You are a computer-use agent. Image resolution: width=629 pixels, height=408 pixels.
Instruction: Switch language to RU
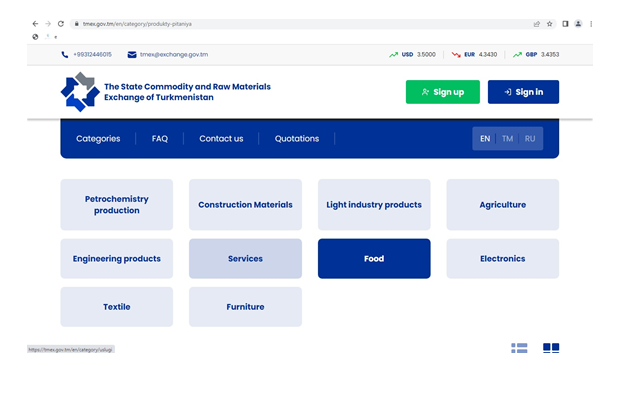coord(530,139)
